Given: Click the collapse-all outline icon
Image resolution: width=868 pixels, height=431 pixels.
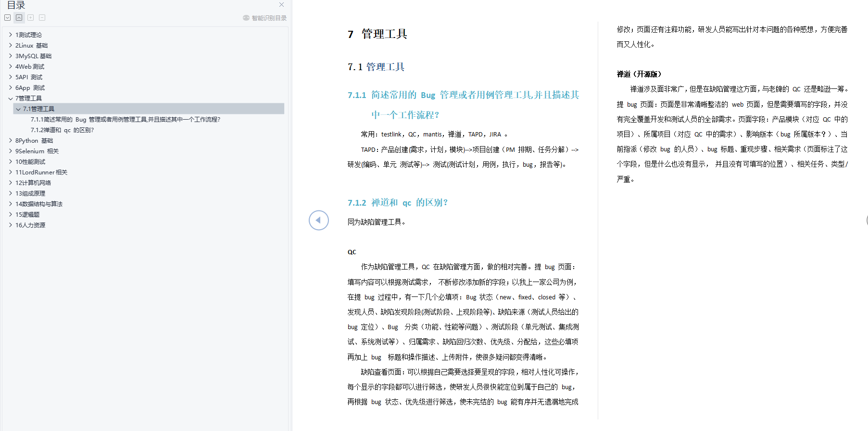Looking at the screenshot, I should coord(19,18).
